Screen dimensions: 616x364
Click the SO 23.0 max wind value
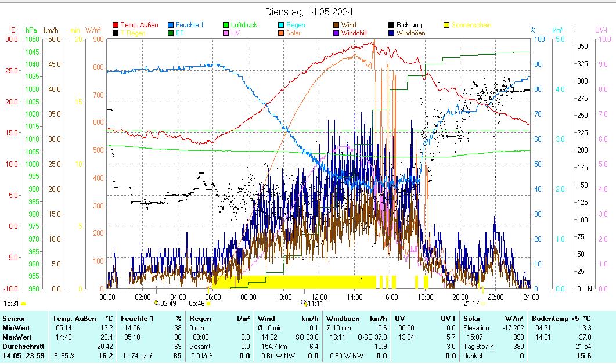tap(307, 337)
